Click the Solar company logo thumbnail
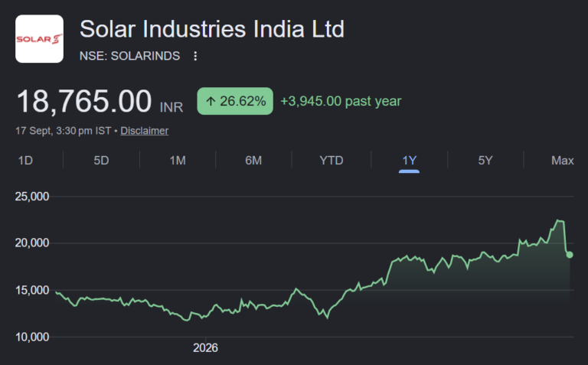The image size is (588, 365). click(x=39, y=38)
